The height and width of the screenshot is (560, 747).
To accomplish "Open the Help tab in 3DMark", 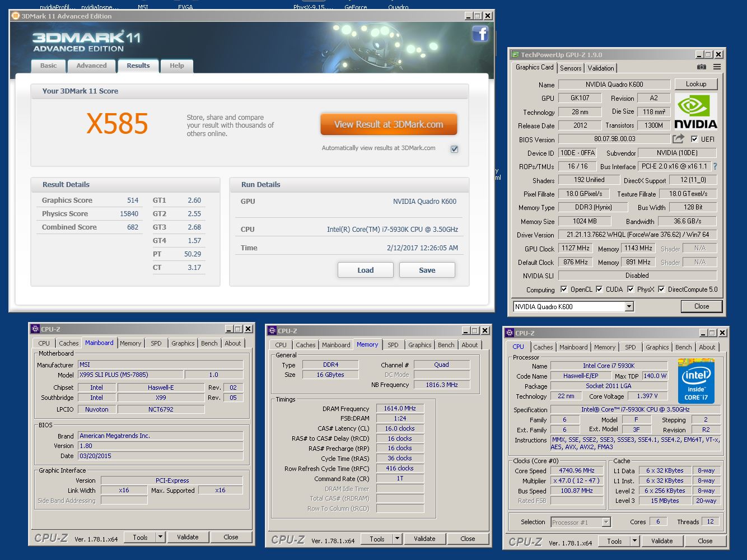I will [177, 66].
